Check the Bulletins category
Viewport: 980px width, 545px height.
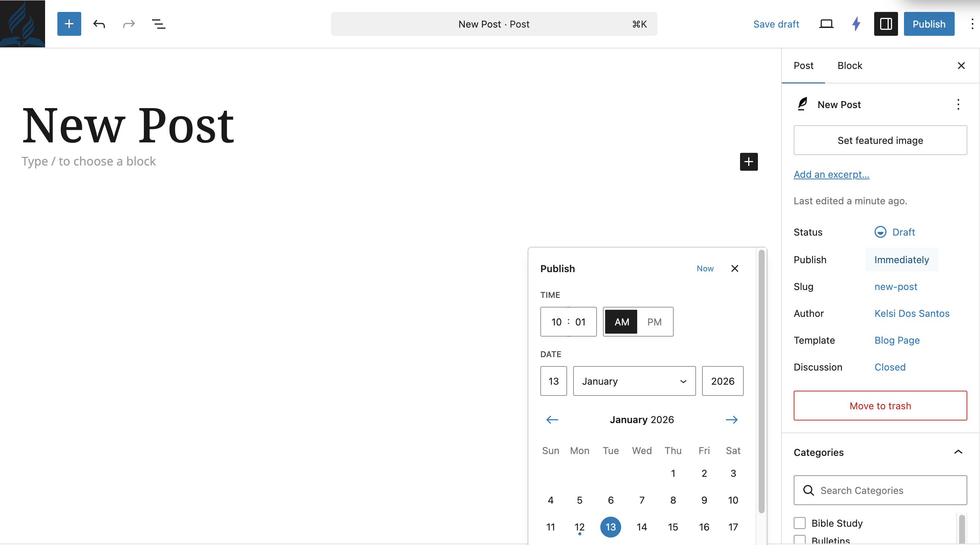[x=800, y=541]
